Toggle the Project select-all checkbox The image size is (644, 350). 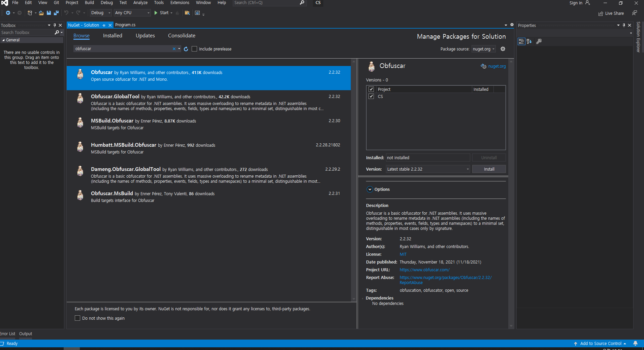point(371,89)
